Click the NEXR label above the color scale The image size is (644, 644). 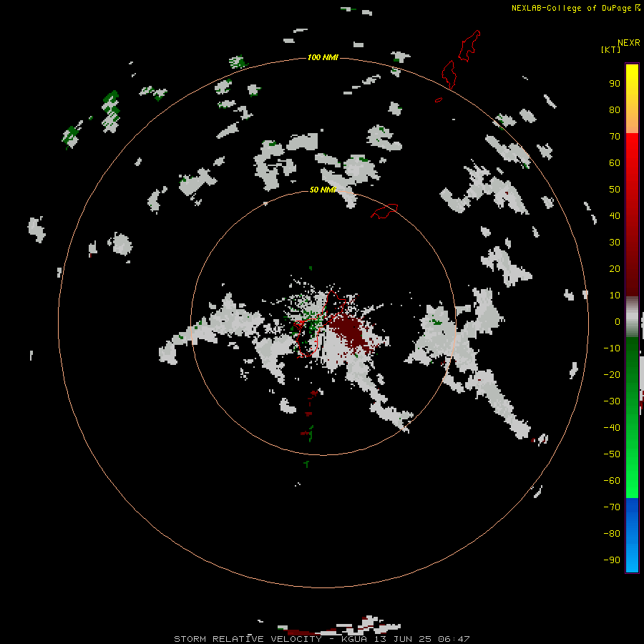[629, 43]
